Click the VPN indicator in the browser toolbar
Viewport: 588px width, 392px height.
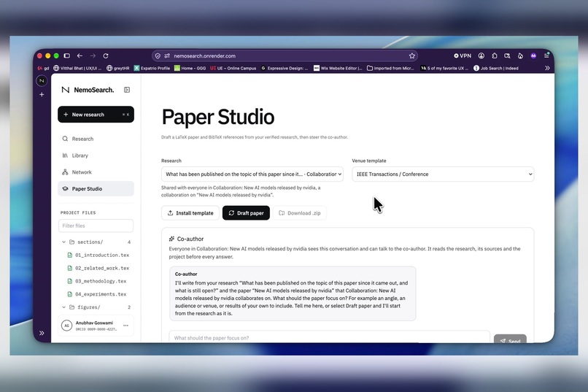pos(463,56)
